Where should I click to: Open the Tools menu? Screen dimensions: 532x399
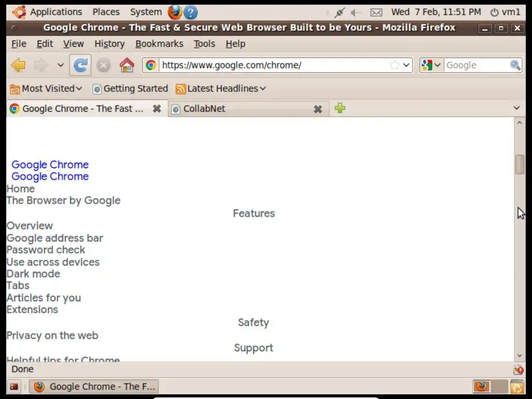[204, 44]
